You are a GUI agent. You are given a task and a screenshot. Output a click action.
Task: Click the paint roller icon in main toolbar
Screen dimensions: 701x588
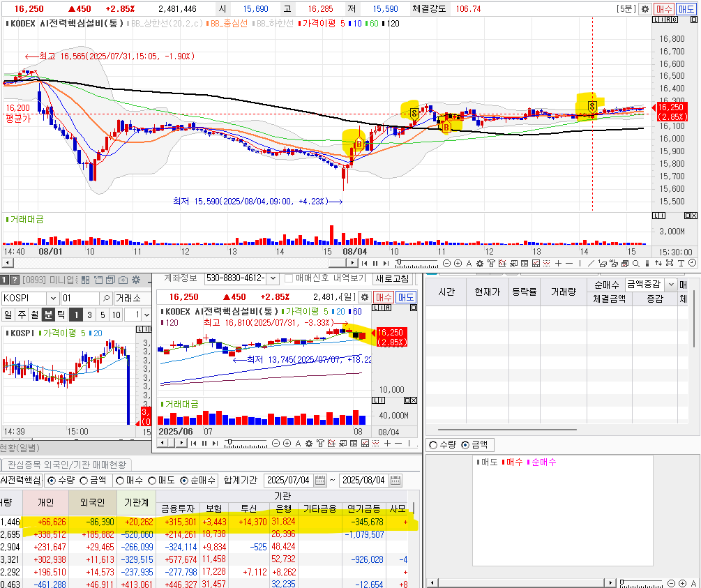coord(491,264)
